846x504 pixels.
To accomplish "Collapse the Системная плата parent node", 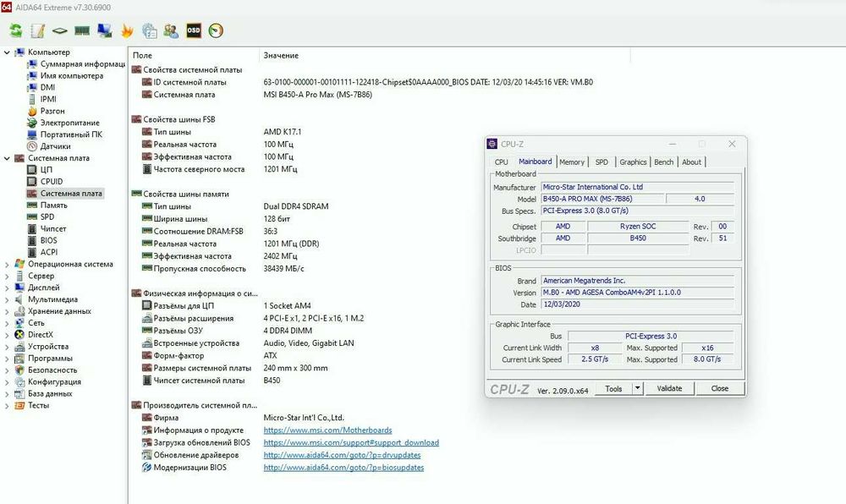I will click(7, 158).
